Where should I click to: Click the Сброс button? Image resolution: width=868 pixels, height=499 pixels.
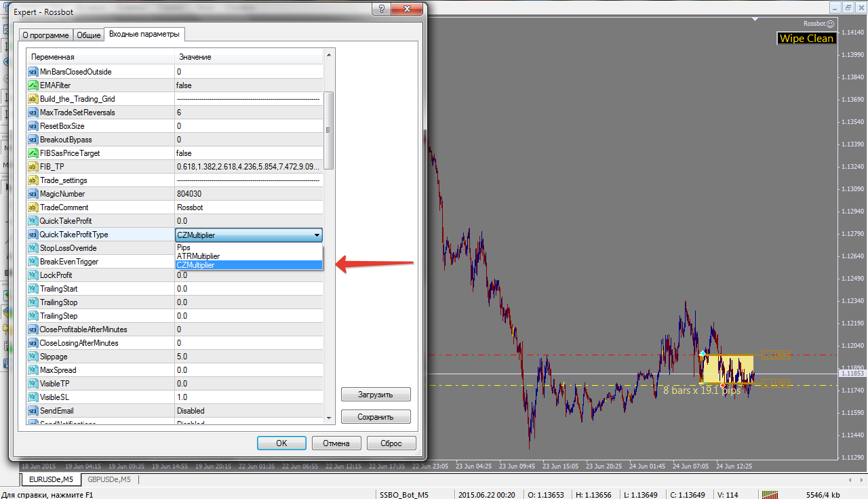tap(391, 443)
